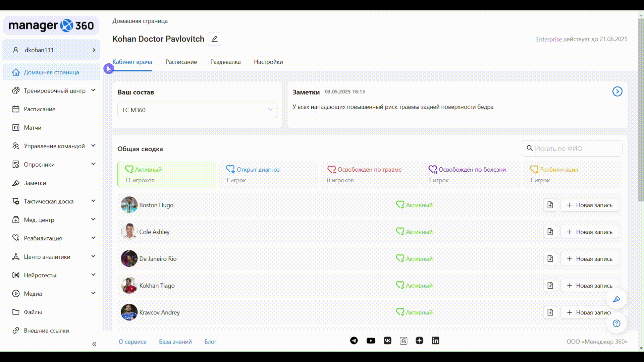The image size is (644, 362).
Task: Open the Блог footer link
Action: (x=210, y=342)
